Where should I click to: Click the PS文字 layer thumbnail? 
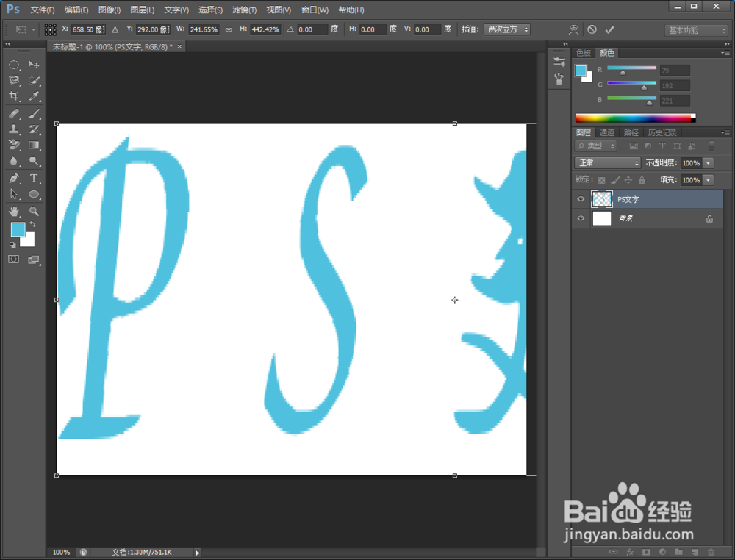tap(602, 199)
